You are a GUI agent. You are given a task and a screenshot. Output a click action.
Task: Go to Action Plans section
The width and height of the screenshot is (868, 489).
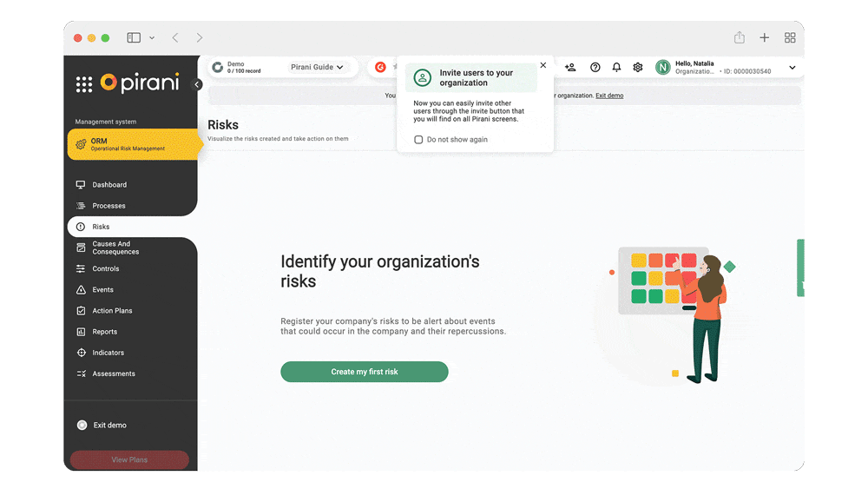112,311
